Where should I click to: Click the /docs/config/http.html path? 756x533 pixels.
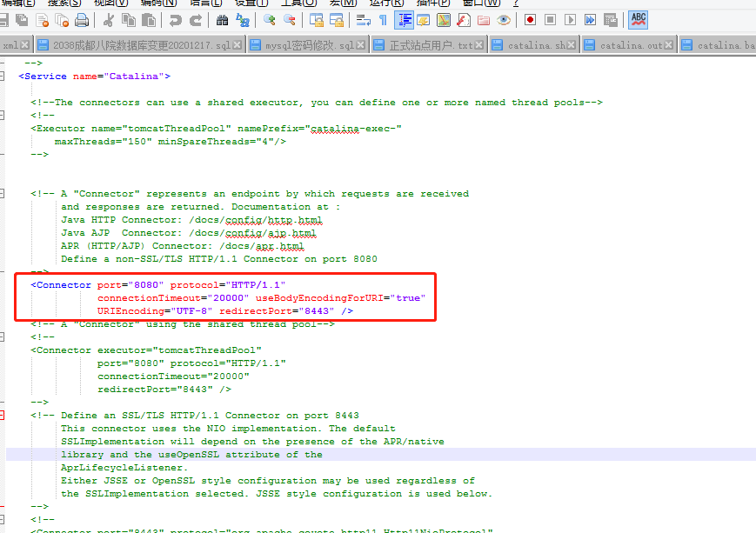(256, 220)
